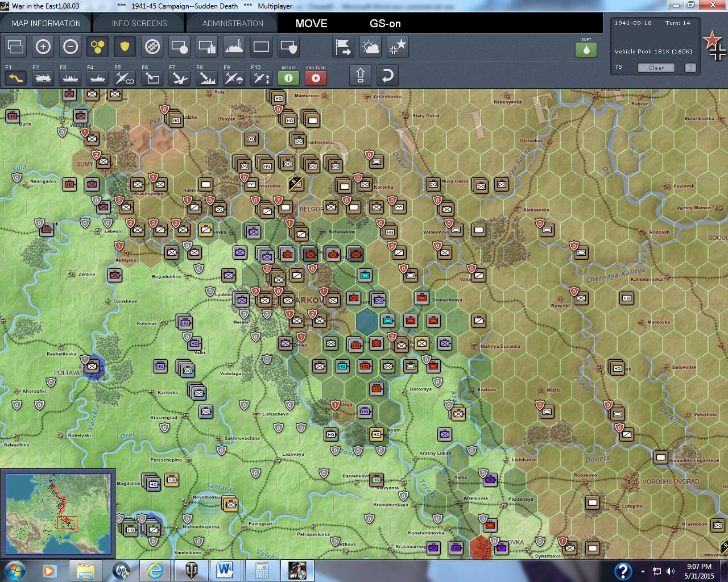Open the green REPORT info button

(289, 78)
